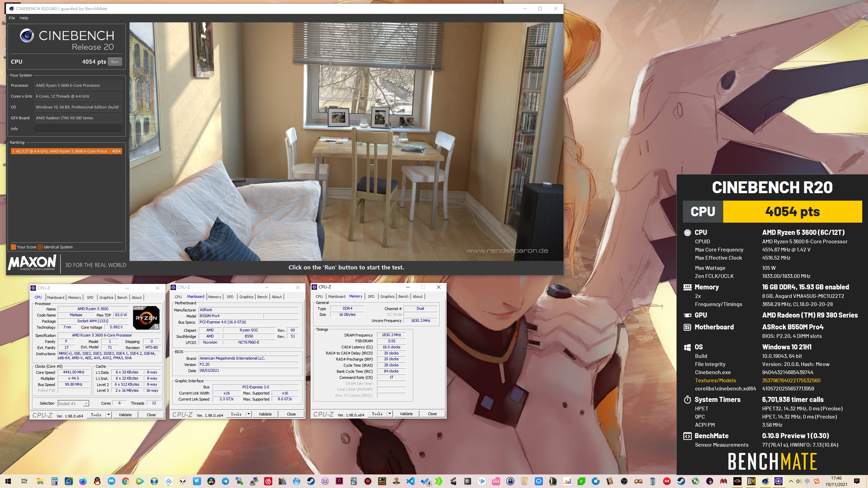The height and width of the screenshot is (488, 868).
Task: Click the 4054 pts score in the BenchMate panel
Action: pyautogui.click(x=792, y=212)
